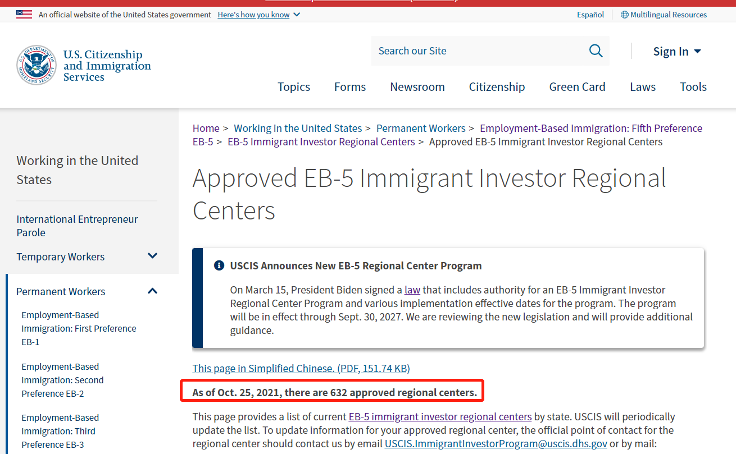Open Permanent Workers sidebar link

tap(61, 292)
